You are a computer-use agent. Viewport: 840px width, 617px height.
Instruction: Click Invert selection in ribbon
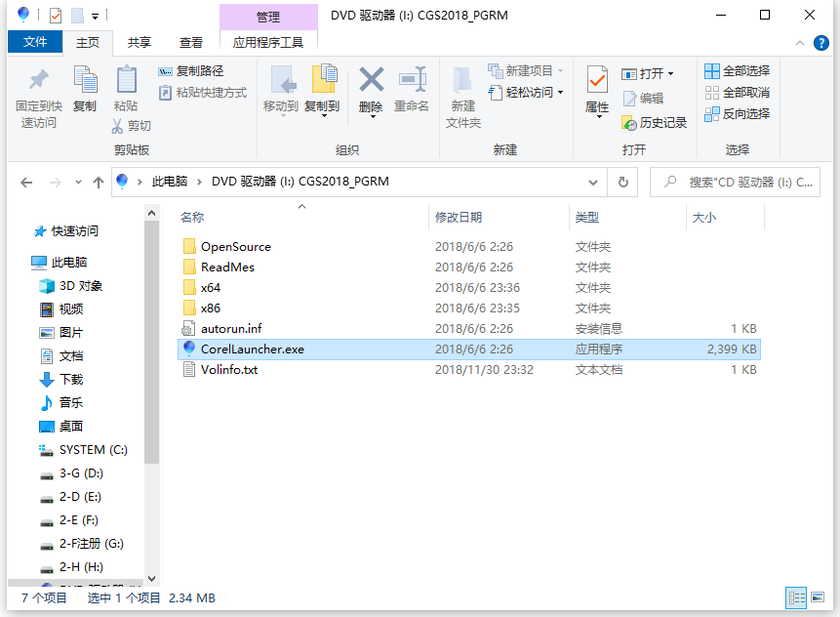[738, 113]
